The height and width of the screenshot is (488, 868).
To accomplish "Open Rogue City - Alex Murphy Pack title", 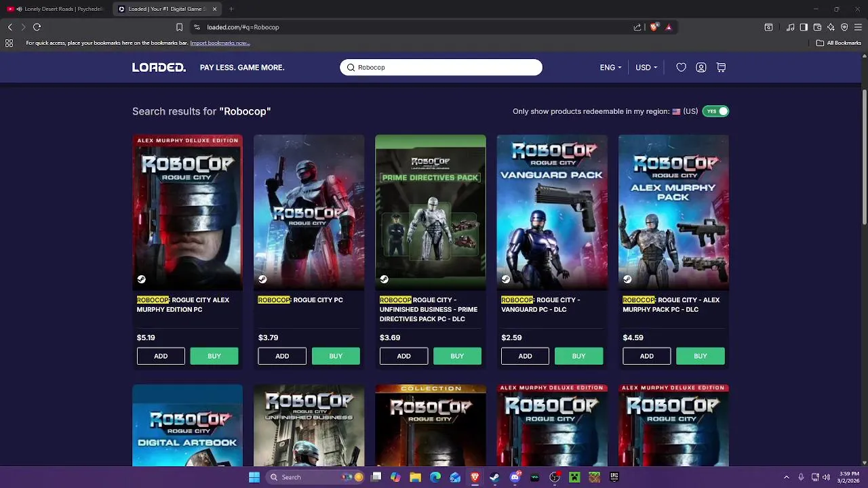I will click(671, 304).
